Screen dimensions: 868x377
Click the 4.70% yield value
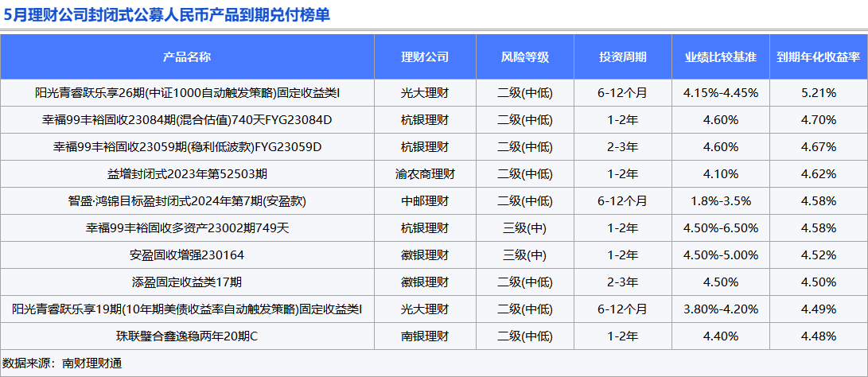tap(818, 120)
